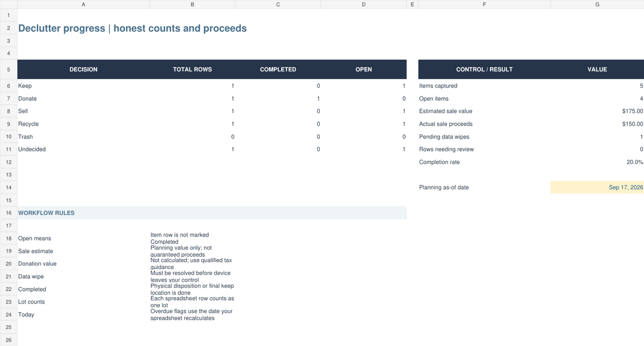This screenshot has width=644, height=346.
Task: Click 'Not calculated; use qualified tax guidance' text
Action: click(x=191, y=264)
